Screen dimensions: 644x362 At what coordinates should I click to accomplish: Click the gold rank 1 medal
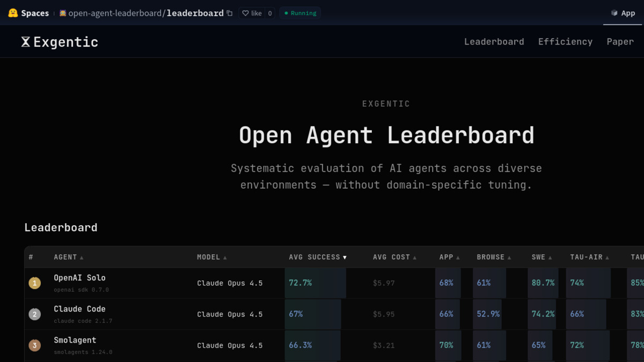point(34,283)
